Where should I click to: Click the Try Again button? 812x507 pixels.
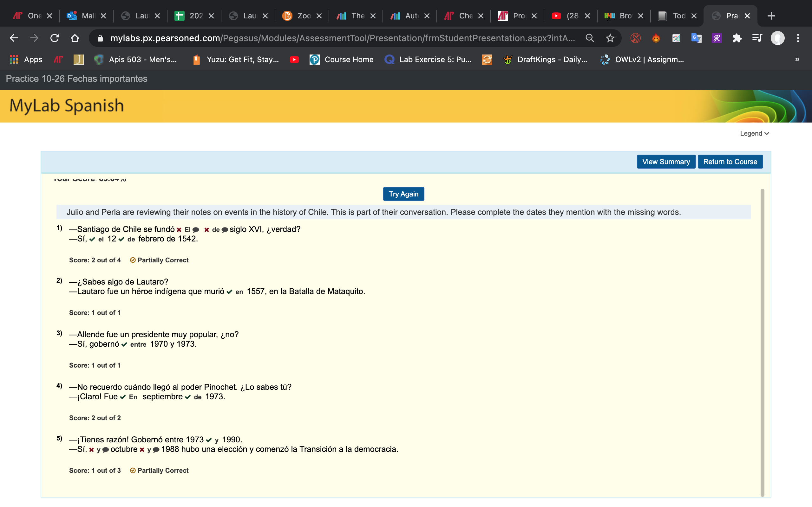(403, 194)
